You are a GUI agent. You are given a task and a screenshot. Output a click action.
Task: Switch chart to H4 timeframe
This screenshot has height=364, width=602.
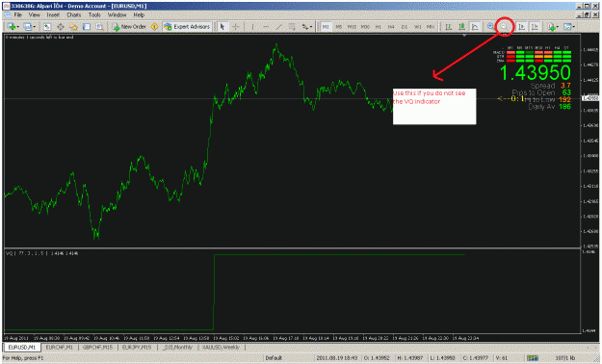[391, 27]
